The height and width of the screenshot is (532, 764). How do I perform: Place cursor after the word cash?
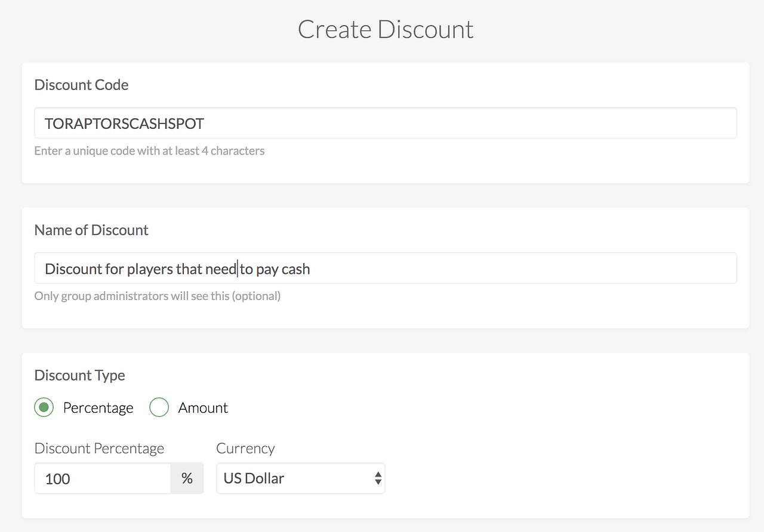pyautogui.click(x=311, y=269)
